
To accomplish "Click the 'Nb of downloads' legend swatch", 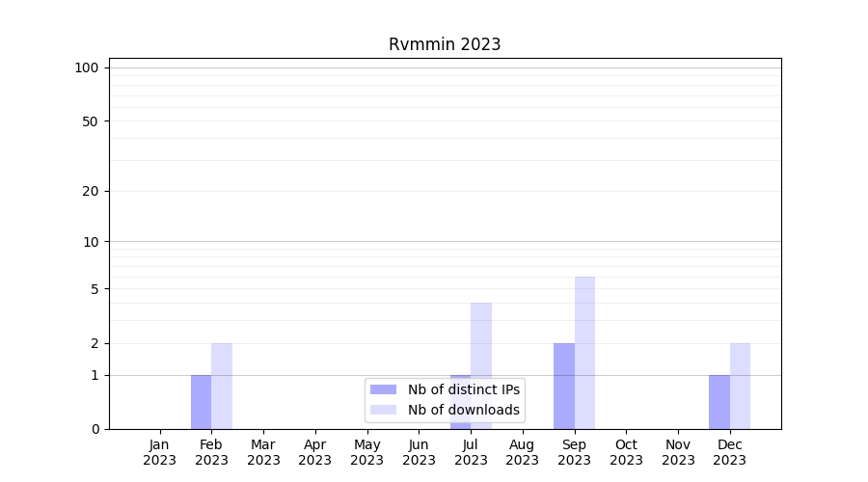I will (x=383, y=410).
